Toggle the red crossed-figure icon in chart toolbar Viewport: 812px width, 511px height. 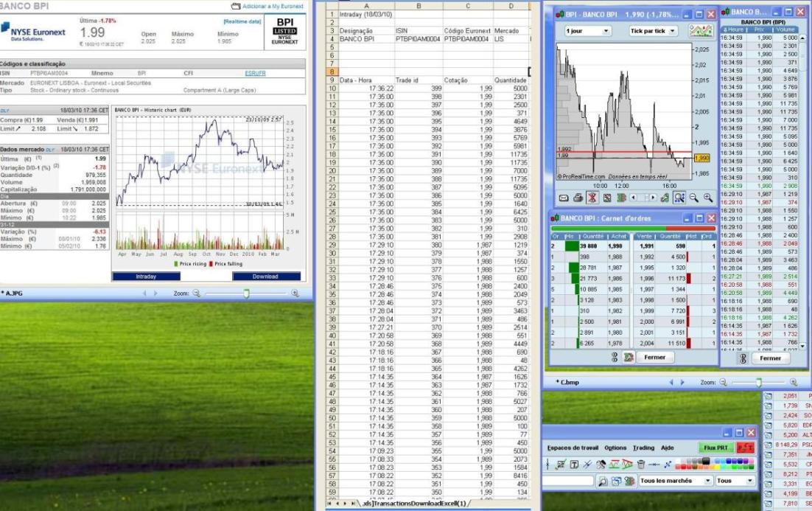(x=592, y=198)
